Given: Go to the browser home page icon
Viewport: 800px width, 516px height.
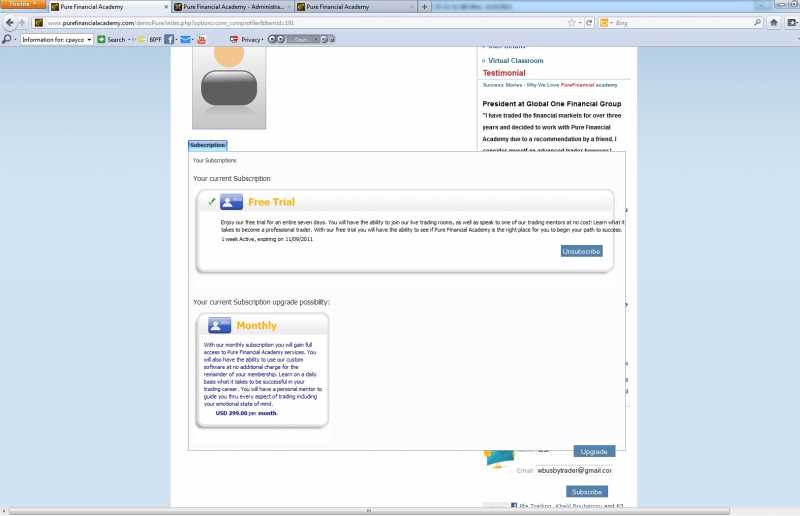Looking at the screenshot, I should point(774,22).
